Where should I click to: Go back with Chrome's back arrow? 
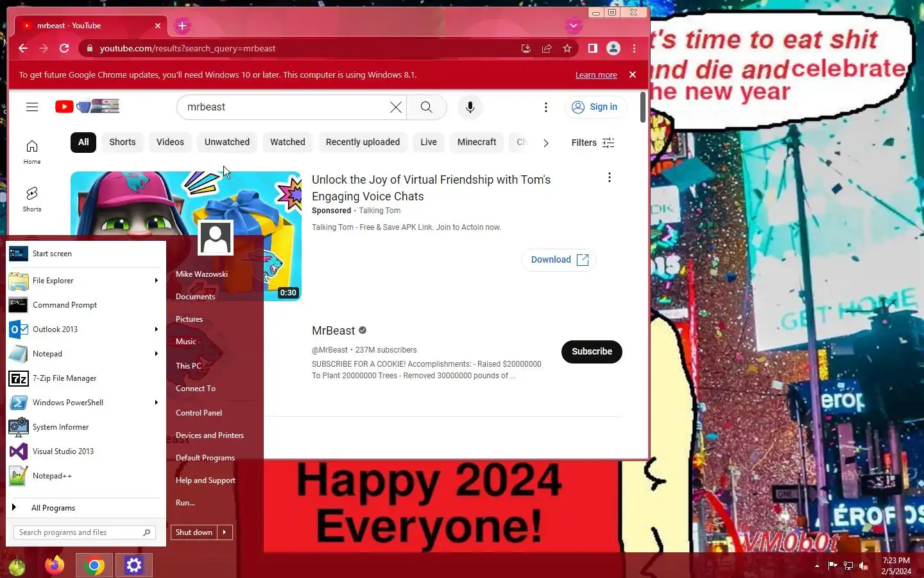pos(23,48)
